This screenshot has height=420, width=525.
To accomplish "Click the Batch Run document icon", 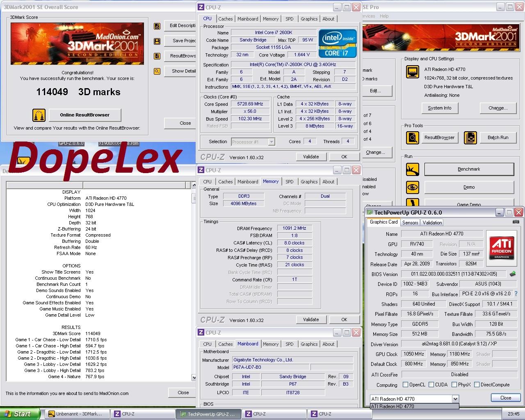I will [x=470, y=138].
